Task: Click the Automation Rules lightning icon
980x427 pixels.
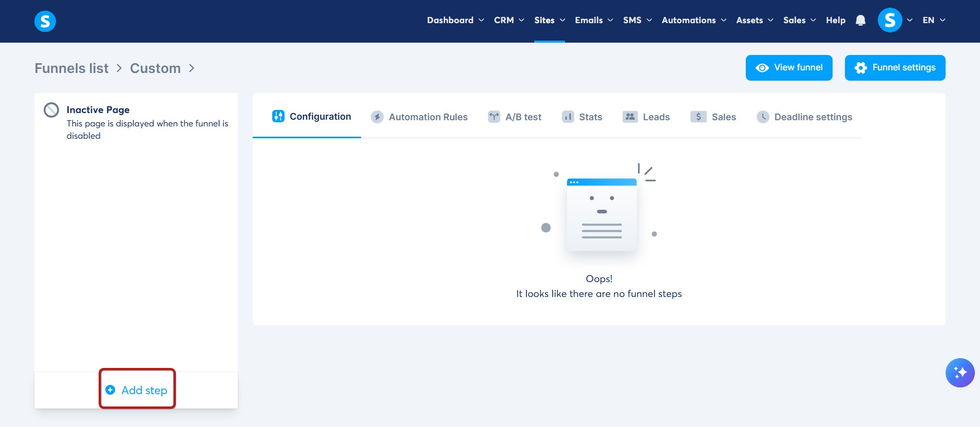Action: pos(378,117)
